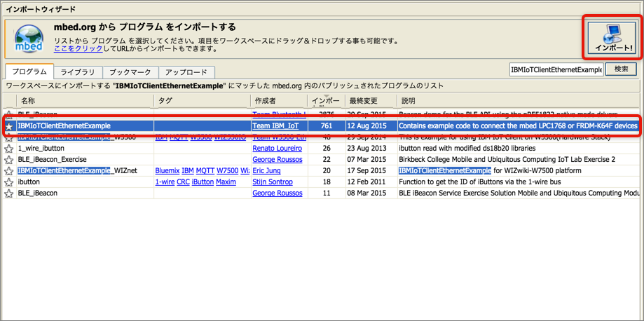
Task: Select the IBMIoTClientEthernetExample program name
Action: [64, 125]
